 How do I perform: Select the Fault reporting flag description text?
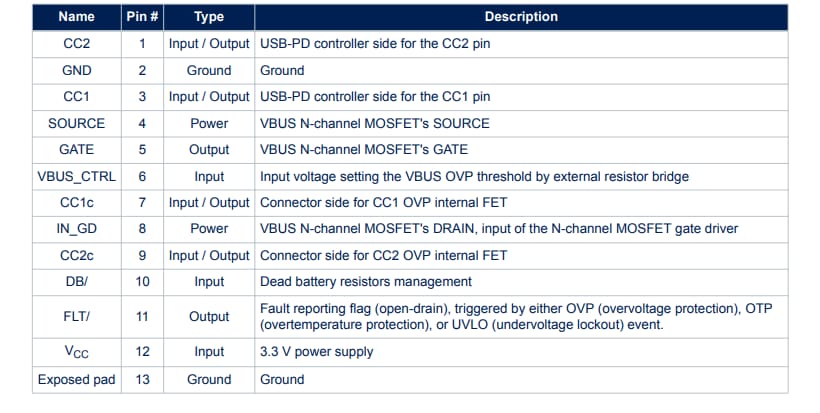pyautogui.click(x=517, y=317)
